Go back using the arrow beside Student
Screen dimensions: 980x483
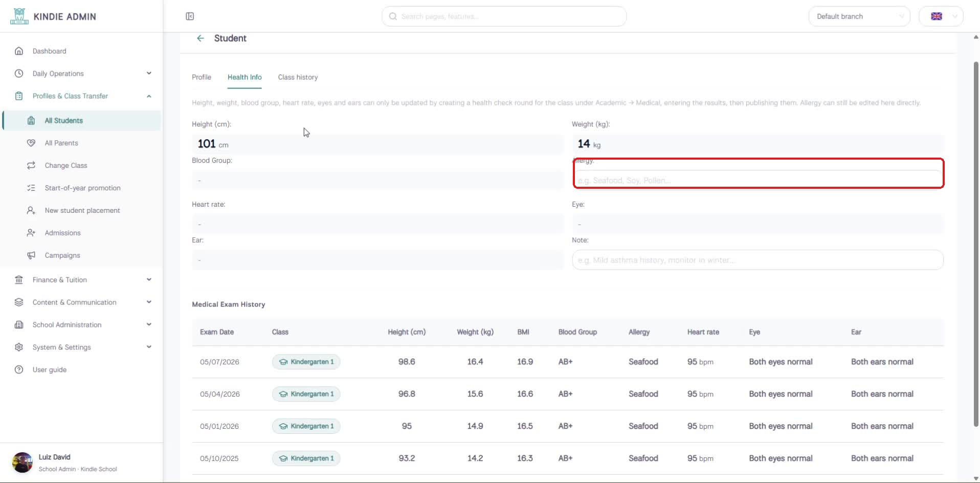(x=201, y=38)
